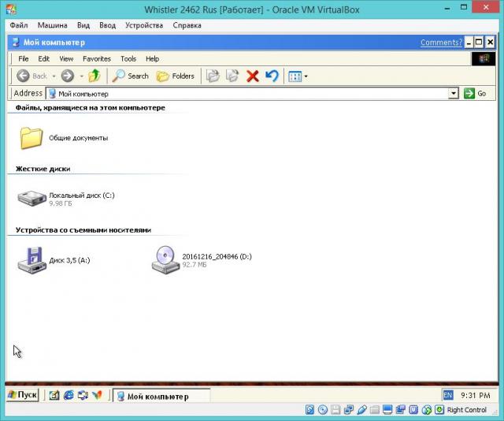
Task: Click the VirtualBox stacked monitors status icon
Action: tap(401, 410)
